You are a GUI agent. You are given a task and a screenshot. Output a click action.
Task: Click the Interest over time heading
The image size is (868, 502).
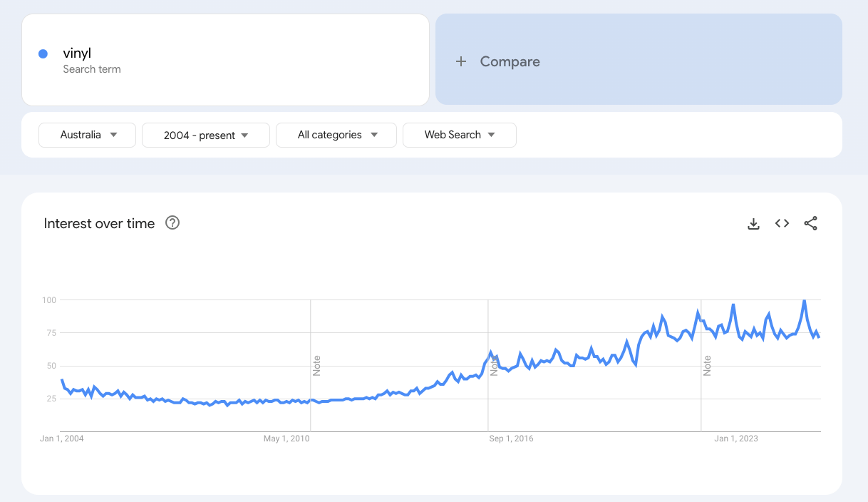tap(99, 223)
